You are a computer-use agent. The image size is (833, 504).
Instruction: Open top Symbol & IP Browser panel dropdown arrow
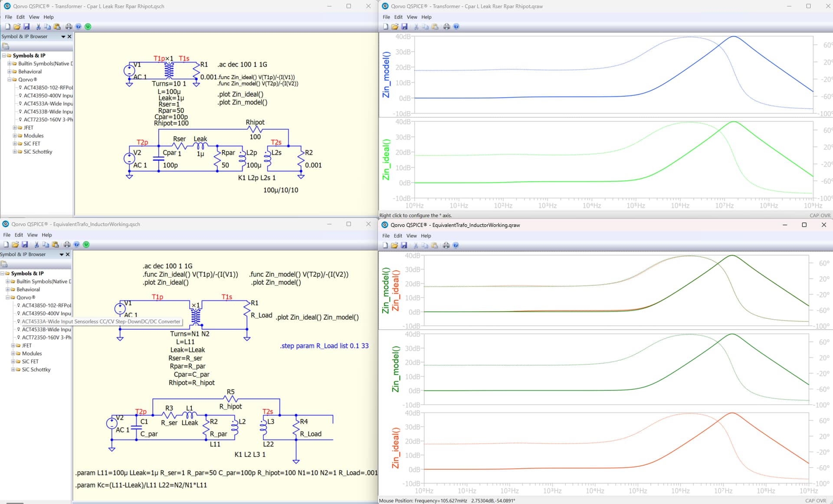(63, 37)
